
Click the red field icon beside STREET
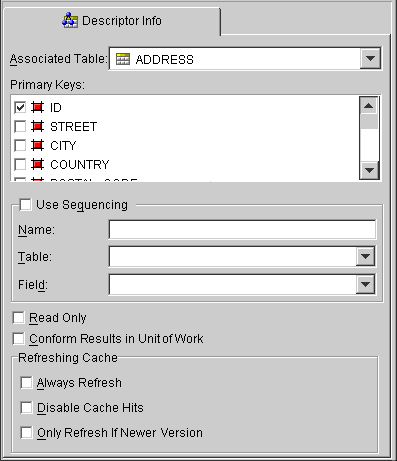coord(37,126)
